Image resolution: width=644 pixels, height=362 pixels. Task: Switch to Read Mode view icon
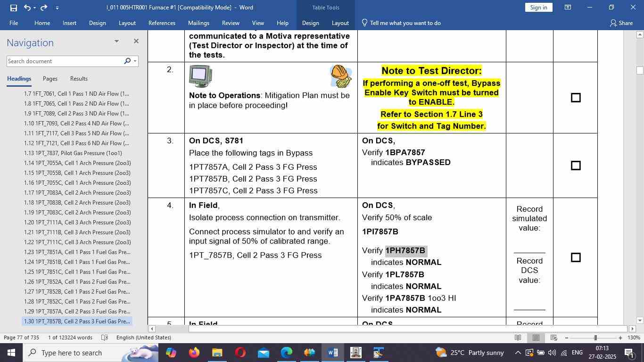pos(518,337)
